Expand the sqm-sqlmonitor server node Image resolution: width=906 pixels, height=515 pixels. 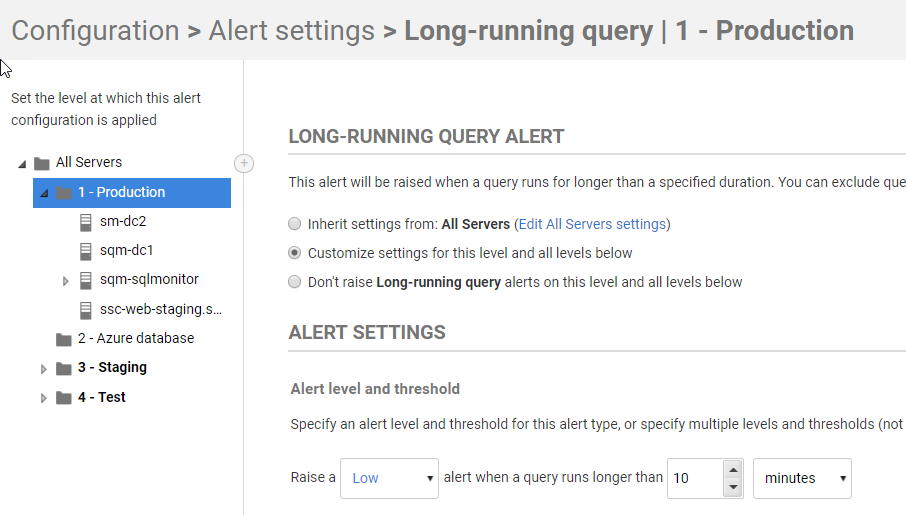click(x=66, y=281)
